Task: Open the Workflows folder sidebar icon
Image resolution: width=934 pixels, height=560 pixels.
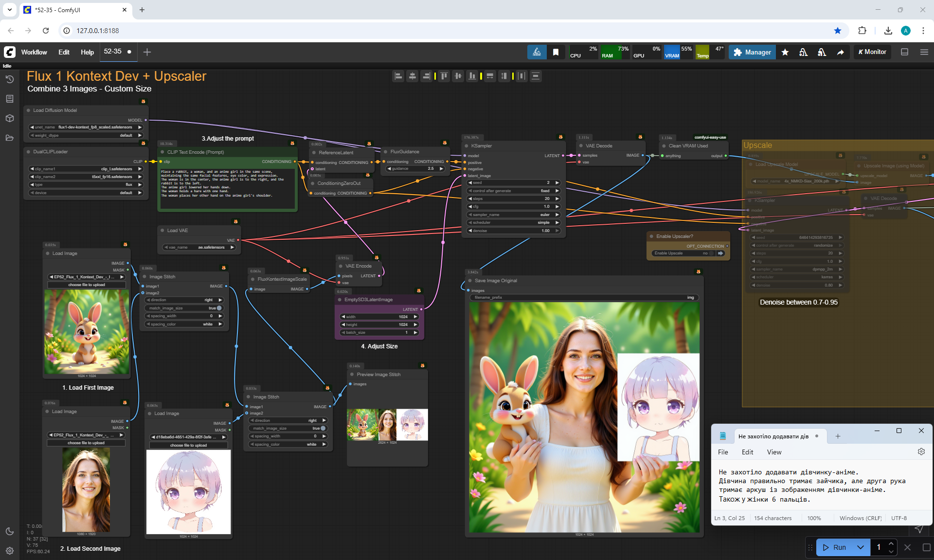Action: [10, 138]
